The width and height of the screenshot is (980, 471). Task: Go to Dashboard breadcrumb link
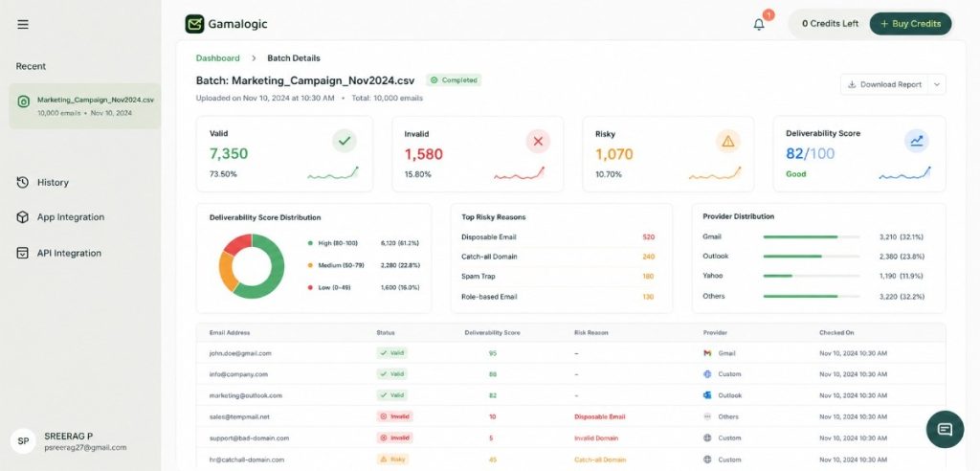217,58
